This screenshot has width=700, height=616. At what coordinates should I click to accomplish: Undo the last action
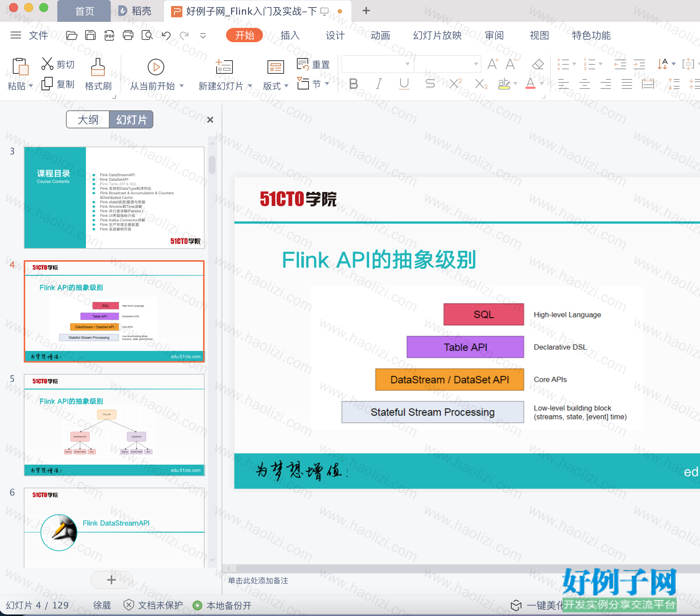166,35
